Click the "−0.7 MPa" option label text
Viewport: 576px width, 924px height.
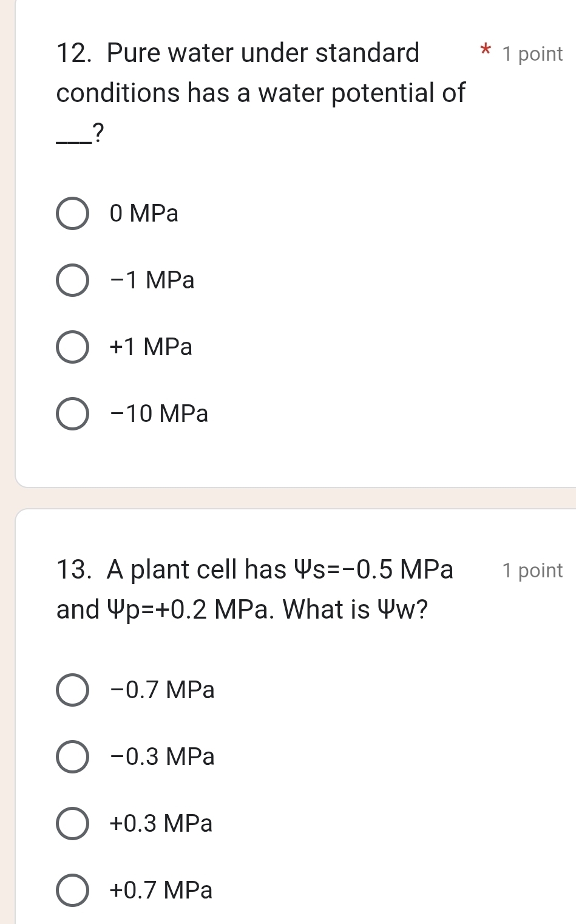coord(162,690)
